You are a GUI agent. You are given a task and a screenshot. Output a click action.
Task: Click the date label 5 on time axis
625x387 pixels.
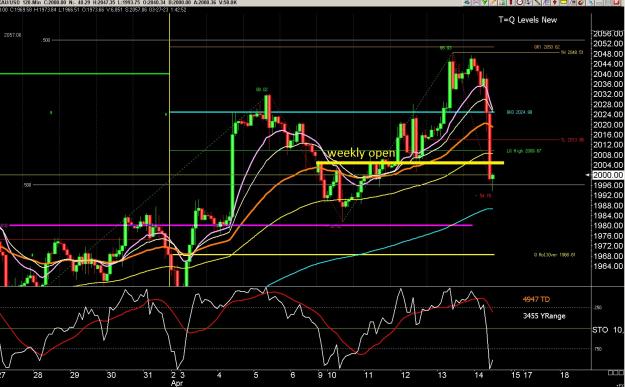pos(256,375)
